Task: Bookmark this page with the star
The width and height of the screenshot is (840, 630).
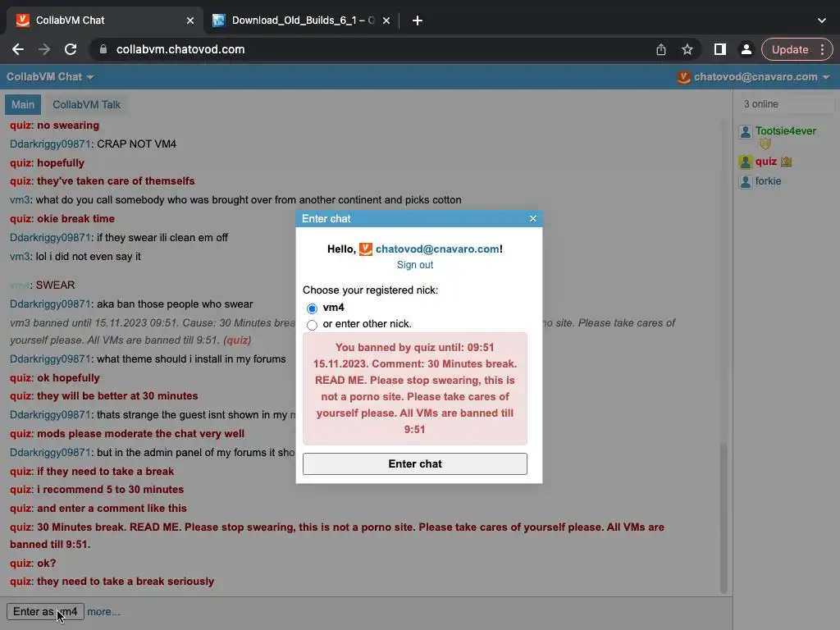Action: click(687, 49)
